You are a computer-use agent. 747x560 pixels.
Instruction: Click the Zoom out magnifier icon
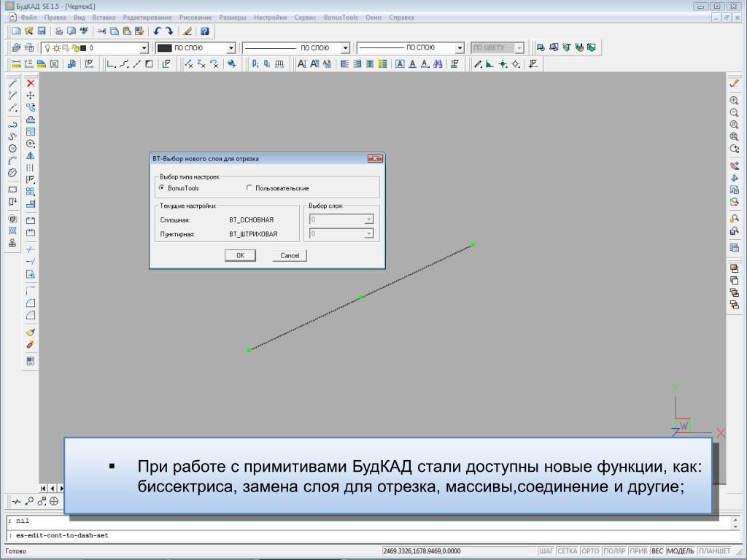pyautogui.click(x=734, y=112)
